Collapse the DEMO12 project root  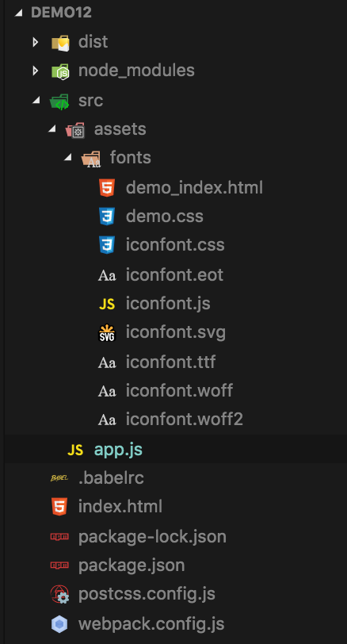click(18, 13)
